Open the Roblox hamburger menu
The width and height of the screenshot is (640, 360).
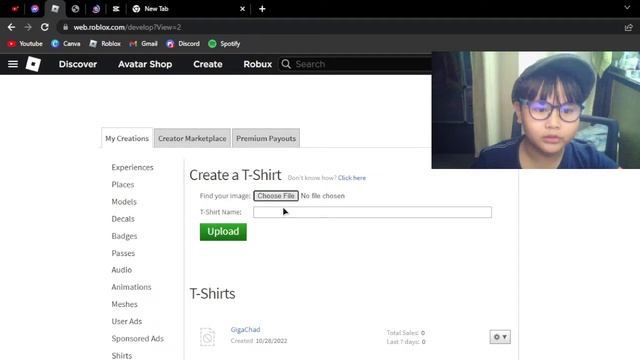pos(13,64)
